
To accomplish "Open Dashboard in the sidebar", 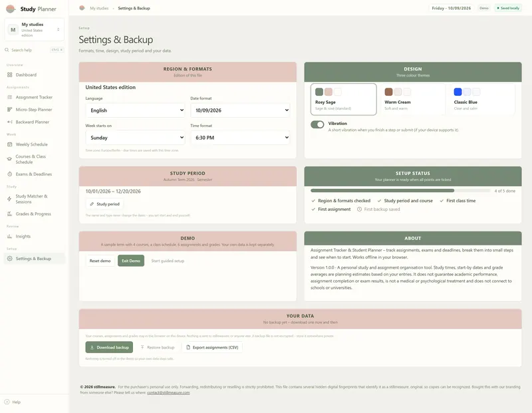I will point(34,74).
